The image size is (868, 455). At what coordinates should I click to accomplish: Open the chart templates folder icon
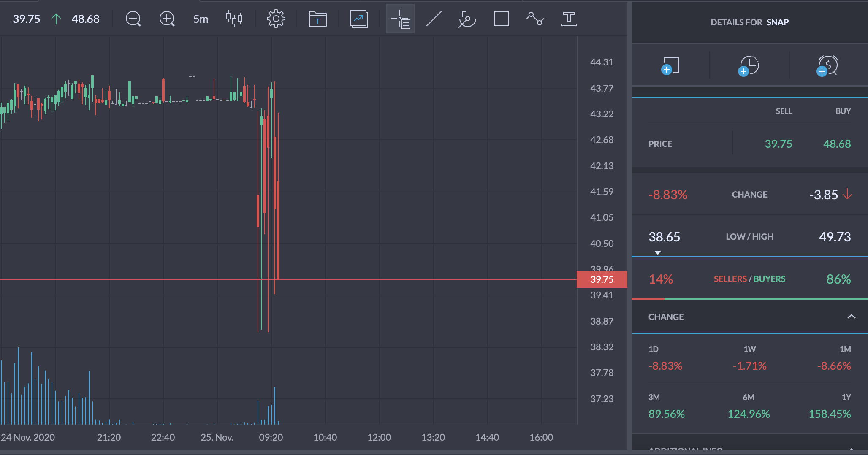(317, 19)
